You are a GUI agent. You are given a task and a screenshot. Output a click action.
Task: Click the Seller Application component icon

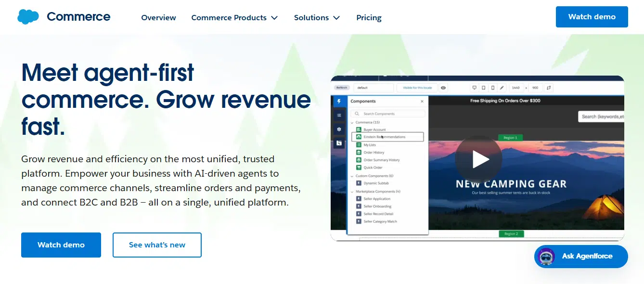click(x=359, y=199)
